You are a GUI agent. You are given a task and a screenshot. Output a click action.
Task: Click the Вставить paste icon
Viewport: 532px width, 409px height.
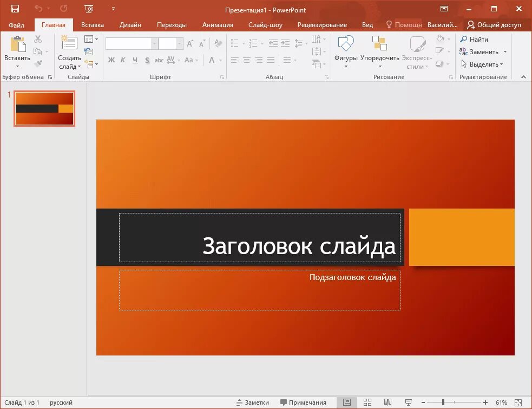point(18,44)
